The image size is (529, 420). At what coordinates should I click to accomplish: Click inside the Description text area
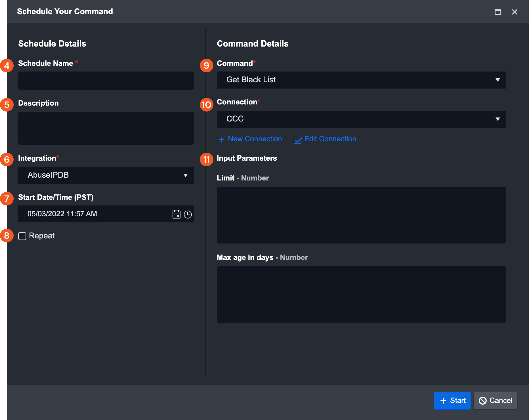(x=106, y=128)
